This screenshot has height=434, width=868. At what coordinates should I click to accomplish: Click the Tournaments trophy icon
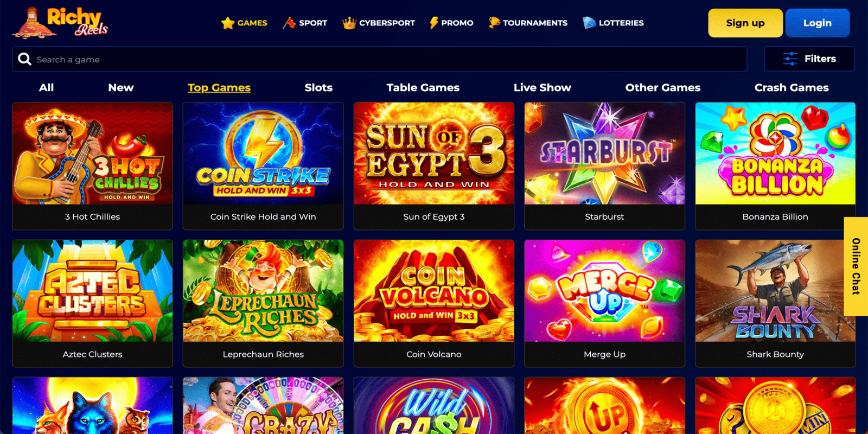[494, 23]
